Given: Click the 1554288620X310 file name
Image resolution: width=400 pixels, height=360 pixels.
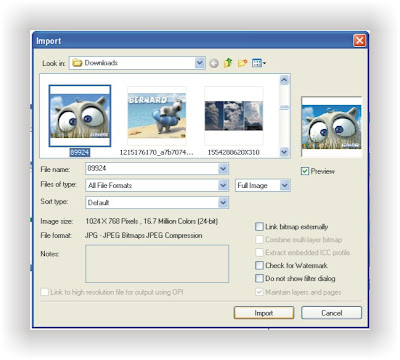Looking at the screenshot, I should pyautogui.click(x=234, y=152).
